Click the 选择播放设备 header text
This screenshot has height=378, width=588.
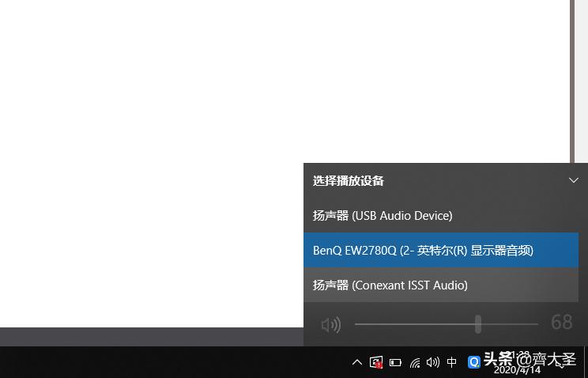click(349, 180)
